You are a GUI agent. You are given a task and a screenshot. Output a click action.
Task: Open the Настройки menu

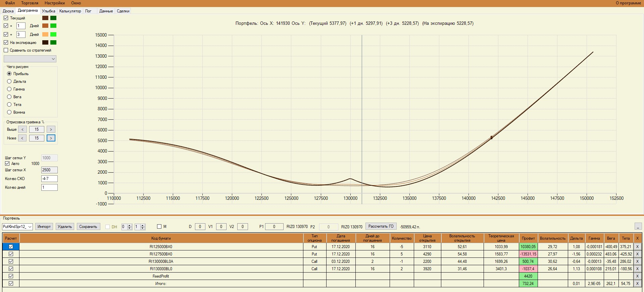tap(55, 3)
